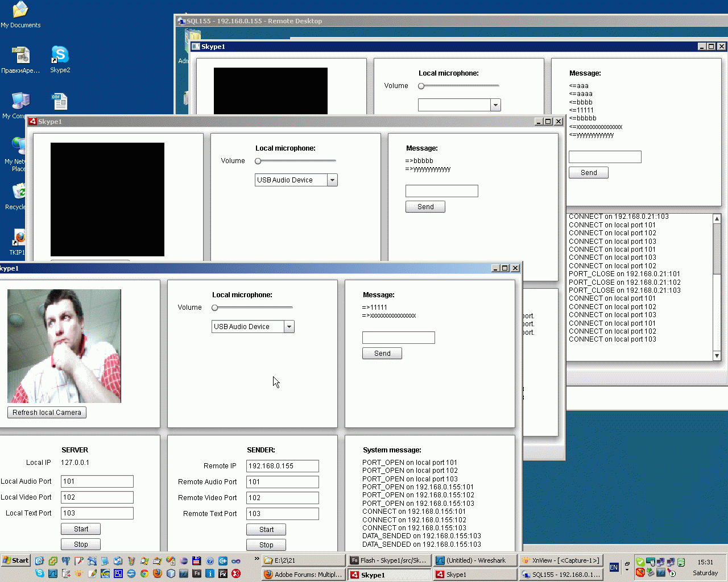This screenshot has height=582, width=728.
Task: Focus the Remote Text Port field
Action: 283,514
